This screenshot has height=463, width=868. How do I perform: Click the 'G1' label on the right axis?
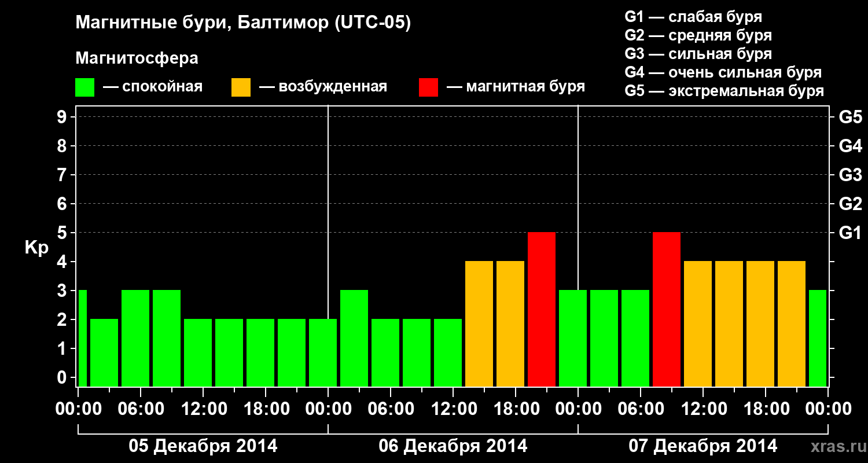tap(851, 233)
